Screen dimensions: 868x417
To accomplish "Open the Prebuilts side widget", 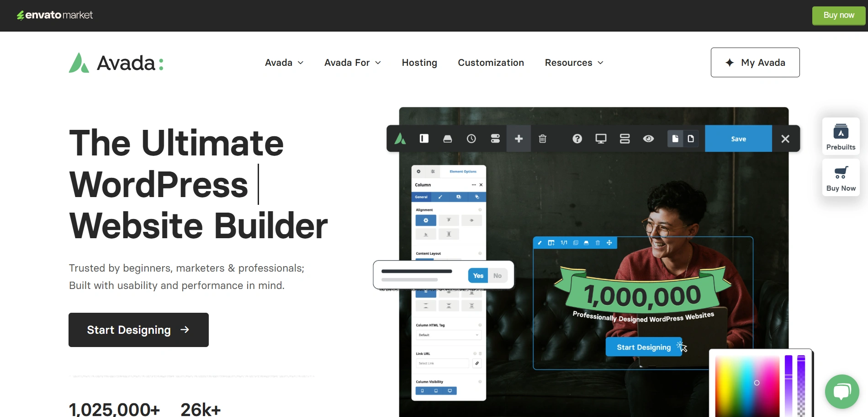I will point(841,136).
